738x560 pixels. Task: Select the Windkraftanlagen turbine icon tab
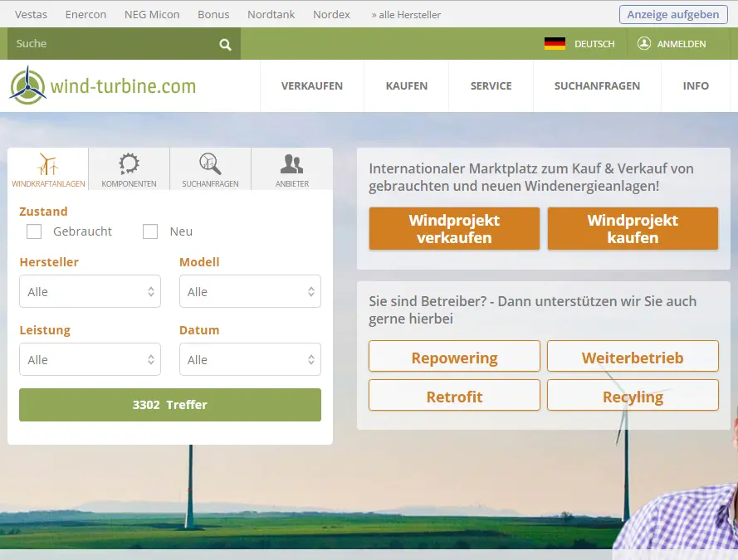coord(48,169)
